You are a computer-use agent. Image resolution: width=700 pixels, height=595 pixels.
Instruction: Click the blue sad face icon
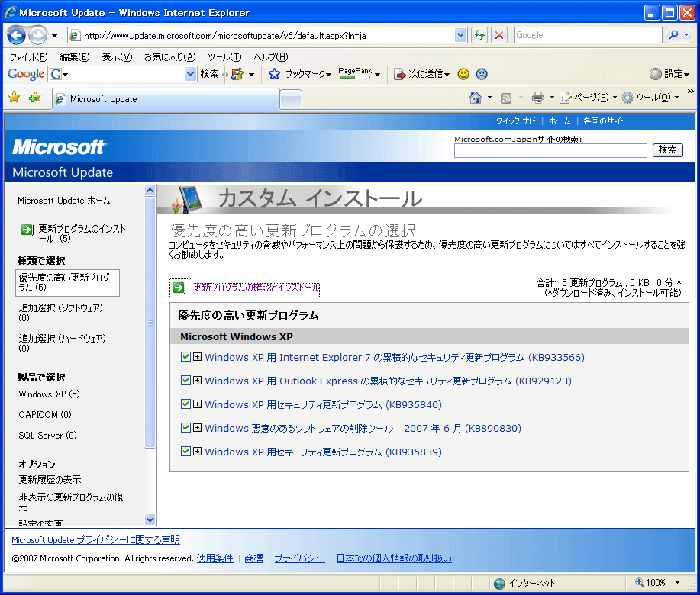tap(482, 74)
